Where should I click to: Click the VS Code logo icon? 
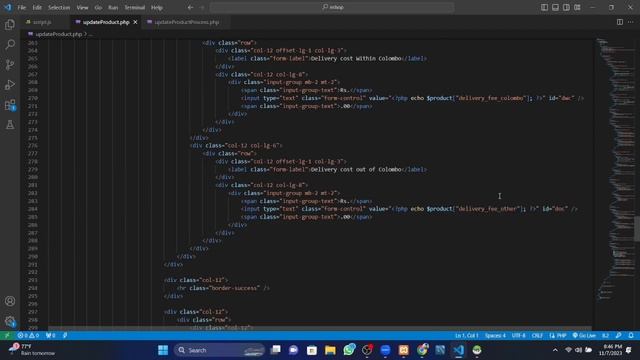point(8,7)
